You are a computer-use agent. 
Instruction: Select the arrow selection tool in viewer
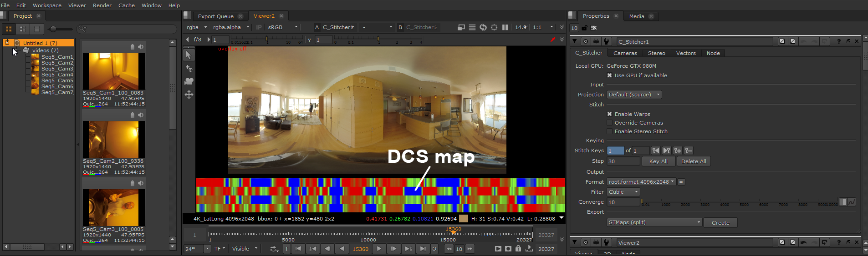point(189,55)
